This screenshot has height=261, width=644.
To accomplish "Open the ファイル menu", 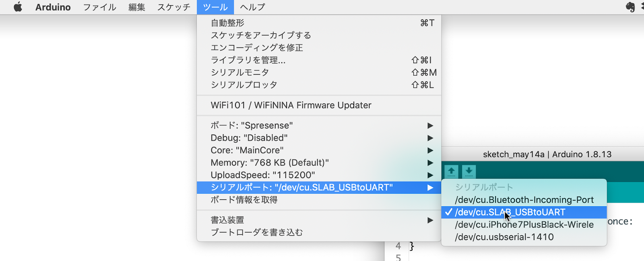I will (x=99, y=7).
